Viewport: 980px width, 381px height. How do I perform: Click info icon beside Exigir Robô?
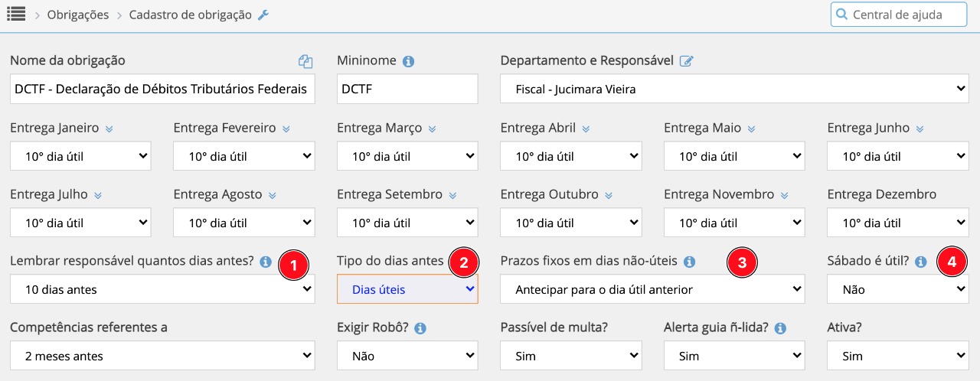tap(420, 328)
